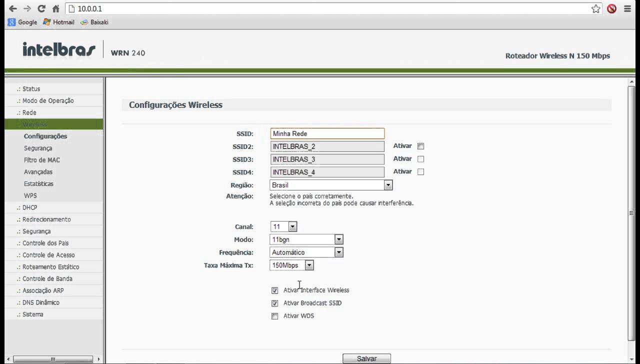The image size is (640, 364).
Task: Open wireless Avançadas settings
Action: coord(38,172)
